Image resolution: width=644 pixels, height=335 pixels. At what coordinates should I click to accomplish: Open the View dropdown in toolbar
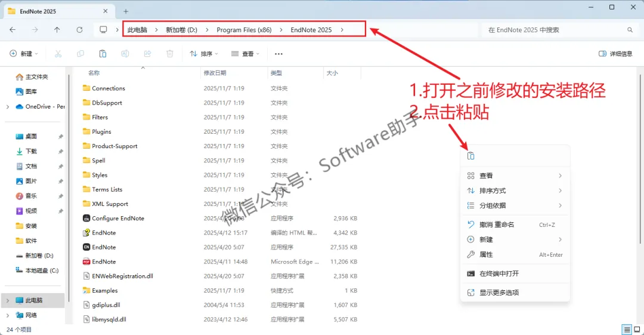pyautogui.click(x=245, y=54)
